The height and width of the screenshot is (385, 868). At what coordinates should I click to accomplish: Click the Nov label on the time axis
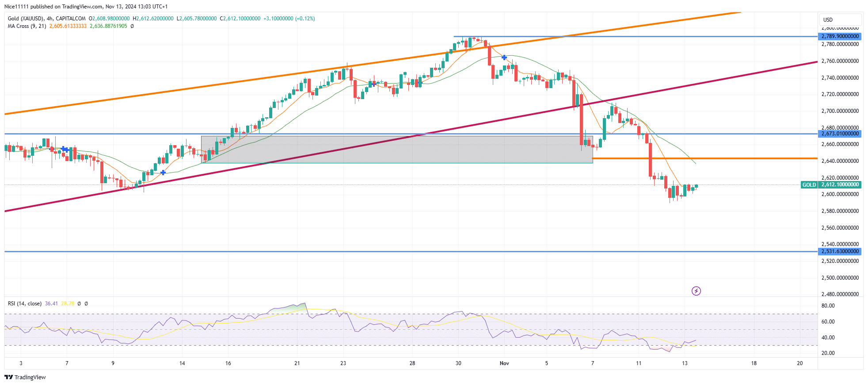[504, 363]
